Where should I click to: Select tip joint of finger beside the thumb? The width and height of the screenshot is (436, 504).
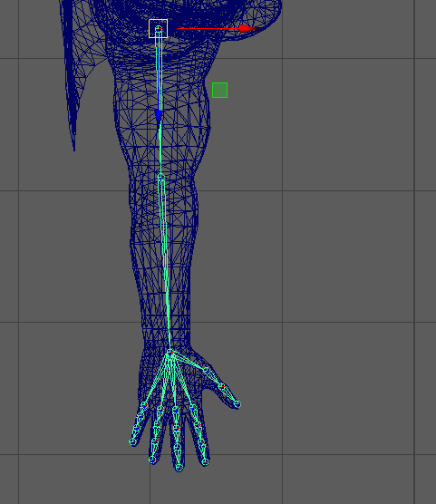[x=205, y=462]
